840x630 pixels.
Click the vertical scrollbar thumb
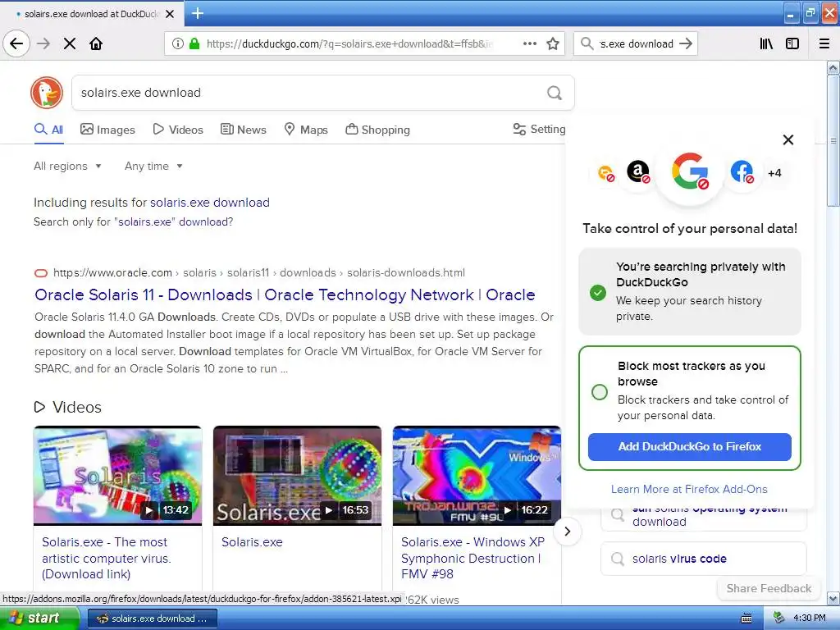pos(833,140)
